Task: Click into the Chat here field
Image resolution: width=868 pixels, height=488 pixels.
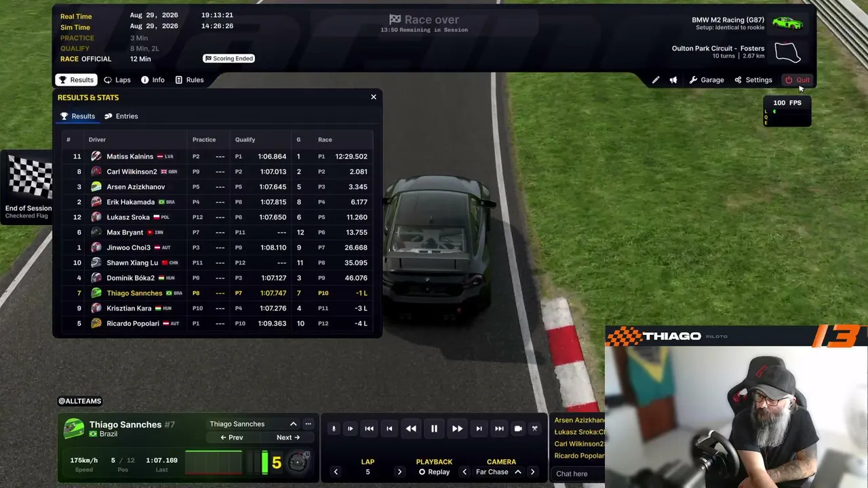Action: point(578,474)
